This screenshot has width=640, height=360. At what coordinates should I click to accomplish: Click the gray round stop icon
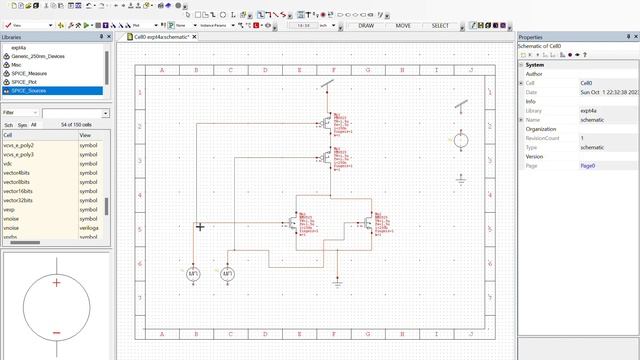[x=178, y=6]
